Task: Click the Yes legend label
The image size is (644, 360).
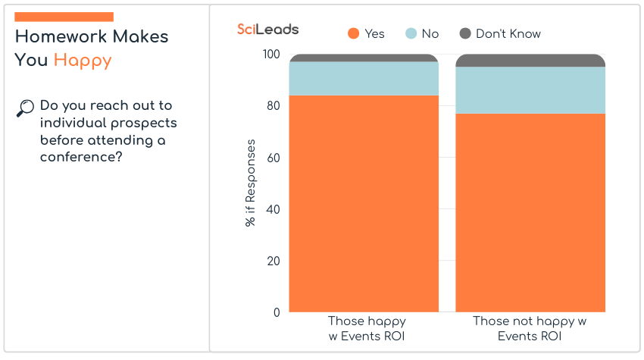Action: pyautogui.click(x=374, y=34)
